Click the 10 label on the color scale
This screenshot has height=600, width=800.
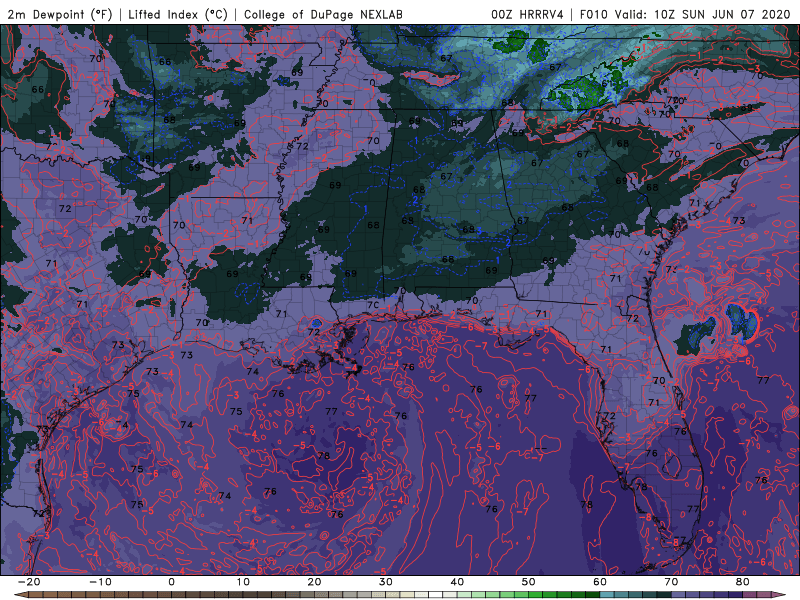(243, 582)
